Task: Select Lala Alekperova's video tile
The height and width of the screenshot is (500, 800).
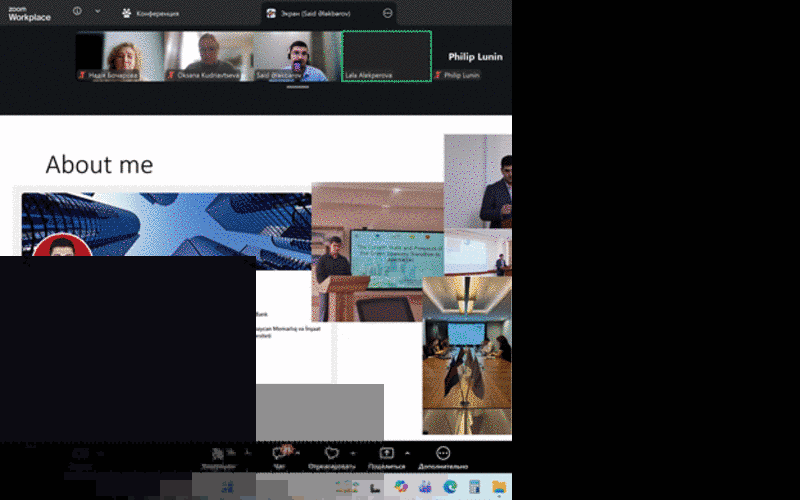Action: [386, 55]
